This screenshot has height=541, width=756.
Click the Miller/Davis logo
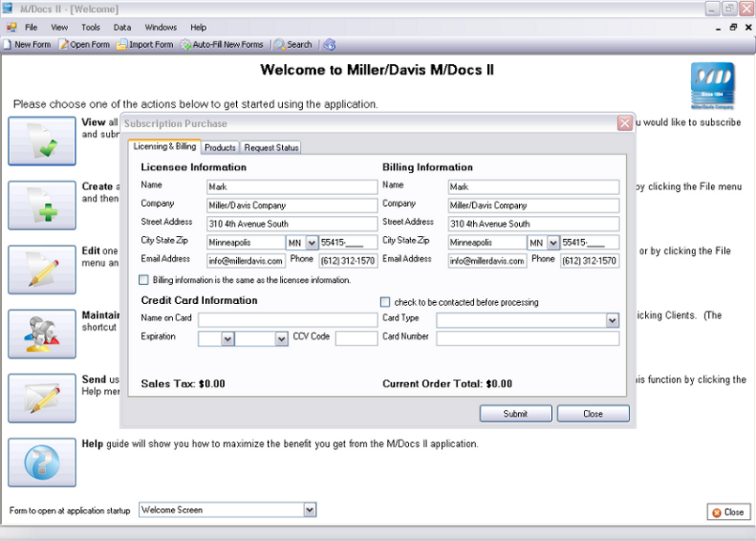click(x=713, y=86)
